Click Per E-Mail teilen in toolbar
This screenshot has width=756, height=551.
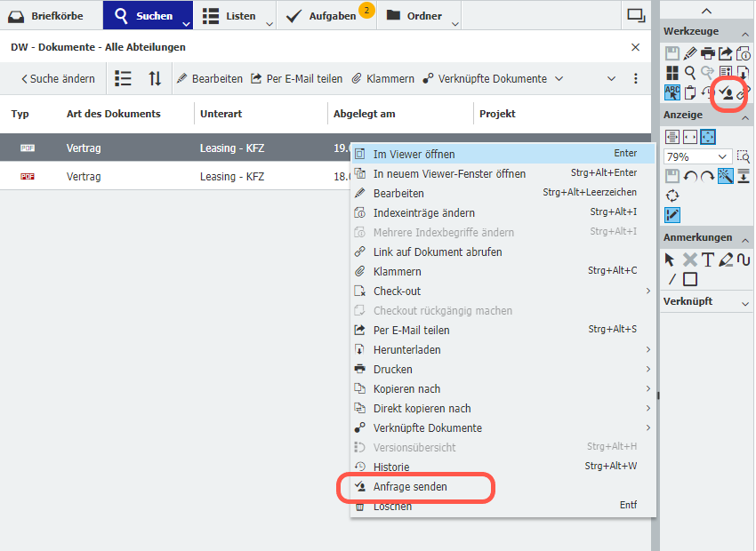297,78
